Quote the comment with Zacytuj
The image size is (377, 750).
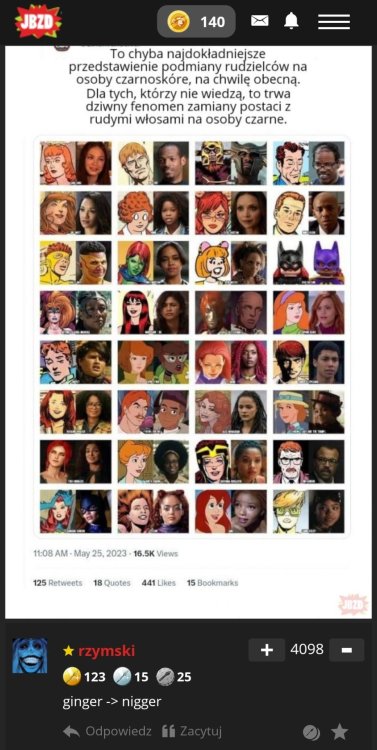point(191,731)
